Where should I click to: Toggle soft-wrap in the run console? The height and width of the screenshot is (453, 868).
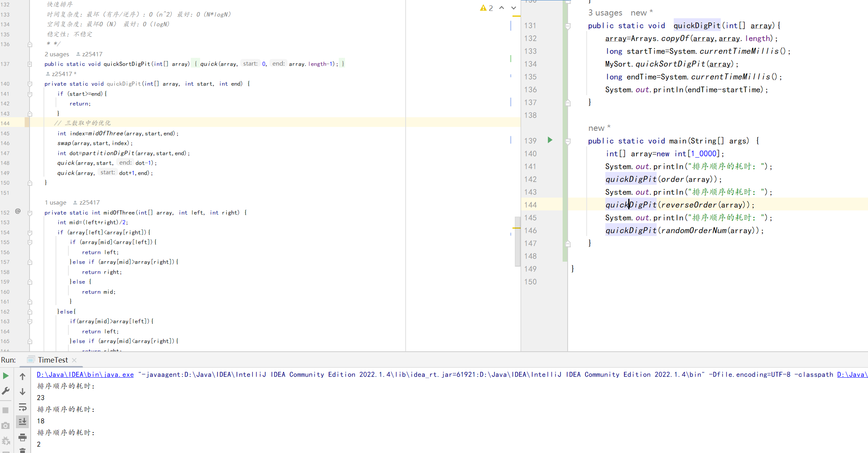click(x=23, y=407)
